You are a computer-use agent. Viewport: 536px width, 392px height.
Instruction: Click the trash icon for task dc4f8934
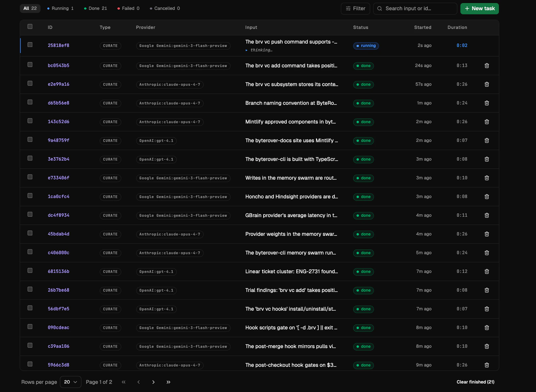click(487, 215)
